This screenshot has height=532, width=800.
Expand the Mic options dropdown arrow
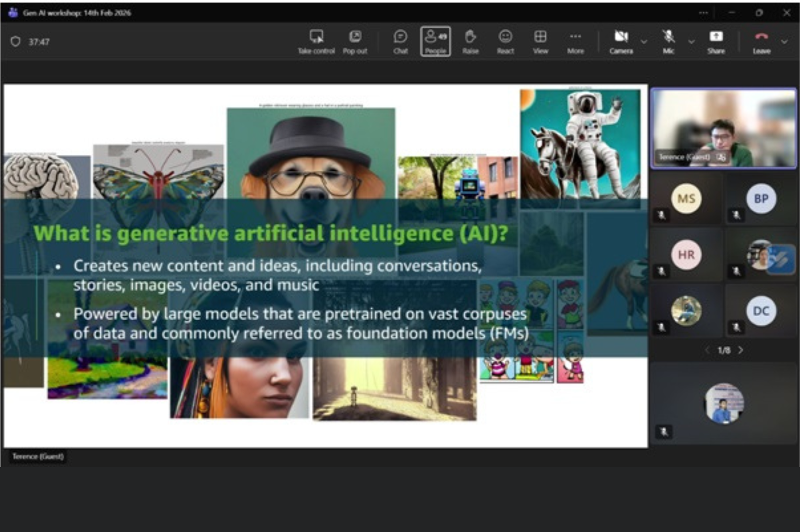click(x=691, y=42)
